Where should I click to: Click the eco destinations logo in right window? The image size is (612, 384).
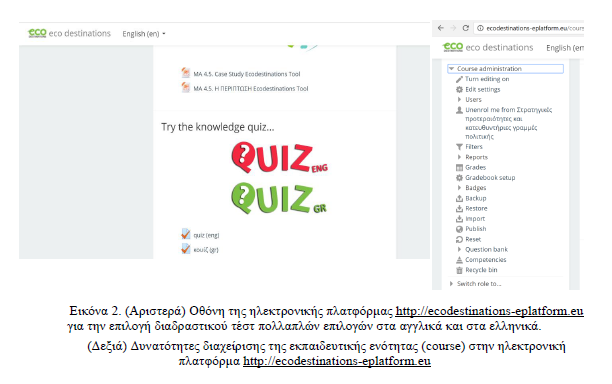click(x=487, y=48)
